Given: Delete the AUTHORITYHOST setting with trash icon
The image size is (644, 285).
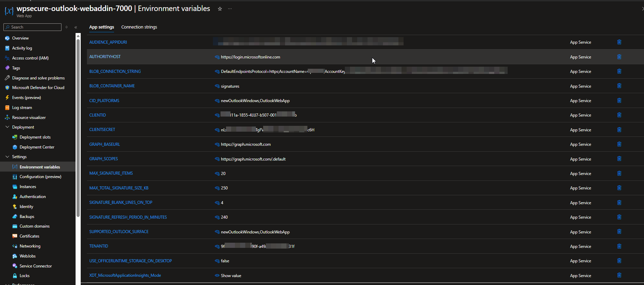Looking at the screenshot, I should [619, 57].
